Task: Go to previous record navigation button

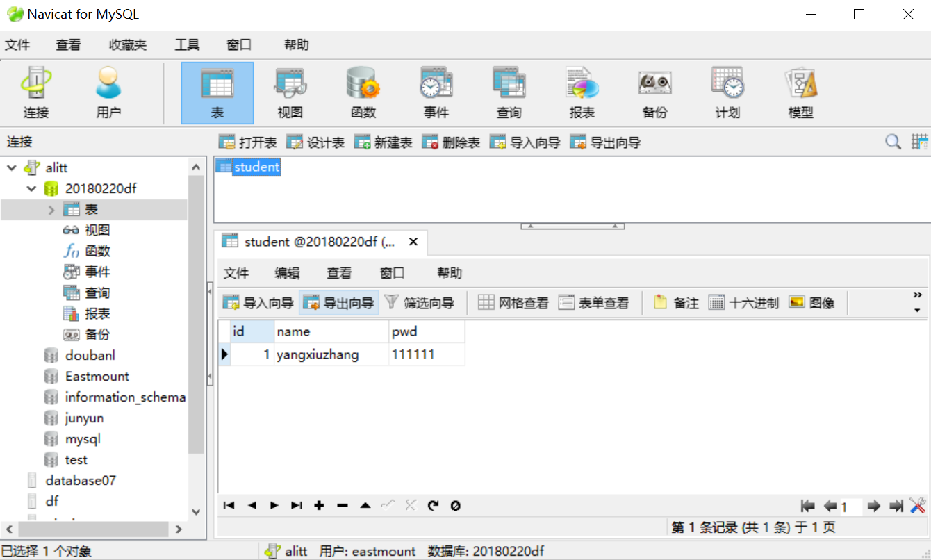Action: point(252,505)
